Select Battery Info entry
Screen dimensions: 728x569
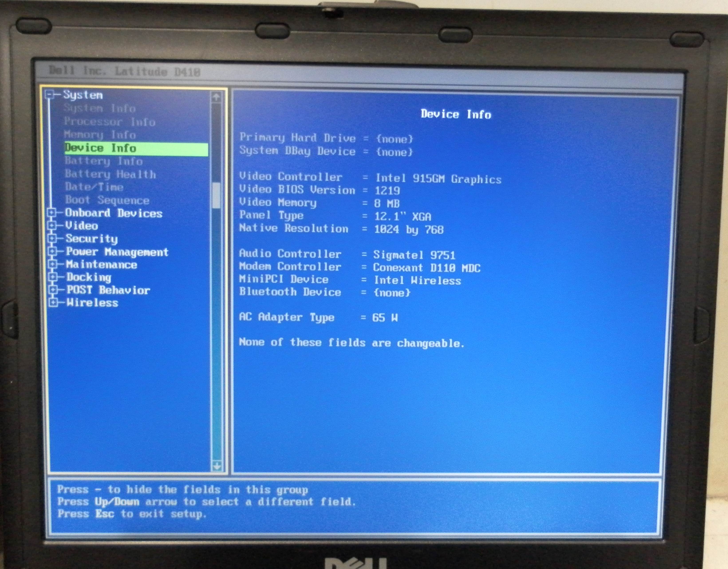[104, 161]
